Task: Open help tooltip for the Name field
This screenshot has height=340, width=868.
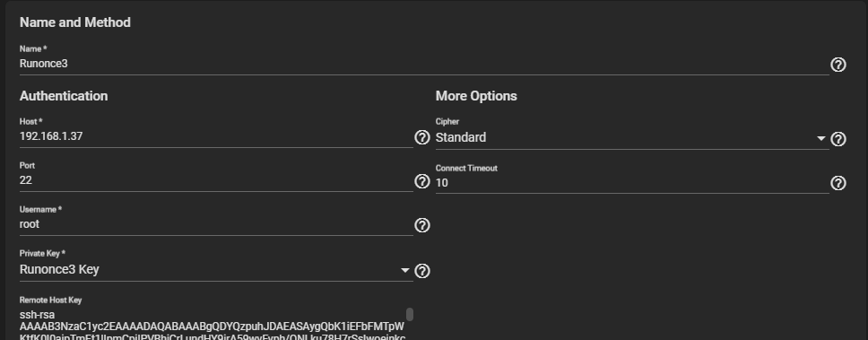Action: [x=838, y=65]
